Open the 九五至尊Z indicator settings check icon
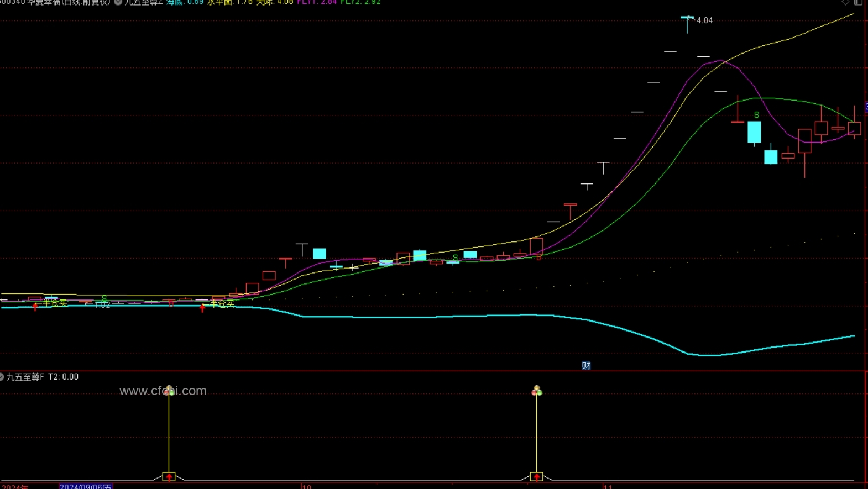The height and width of the screenshot is (489, 868). [x=118, y=2]
